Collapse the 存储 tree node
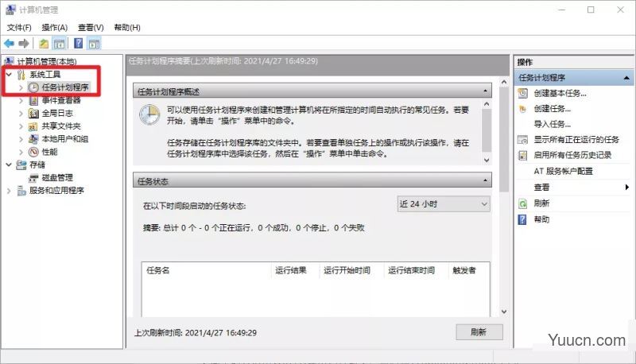The image size is (636, 364). 9,165
